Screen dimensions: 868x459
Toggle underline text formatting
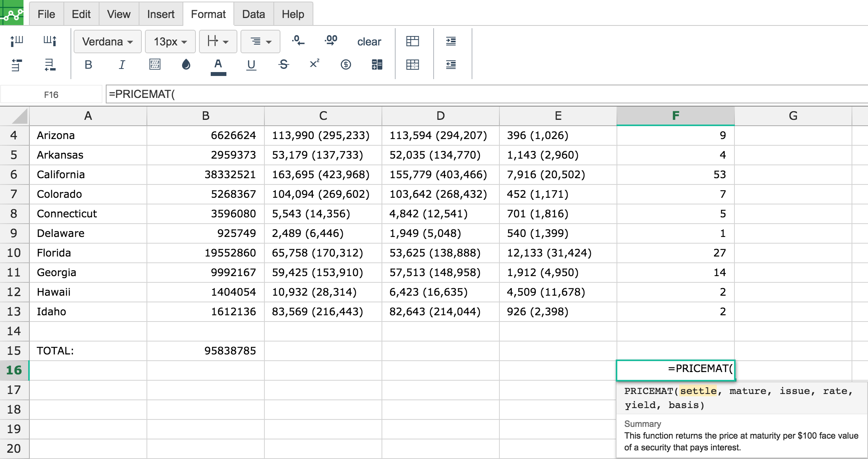click(x=251, y=65)
